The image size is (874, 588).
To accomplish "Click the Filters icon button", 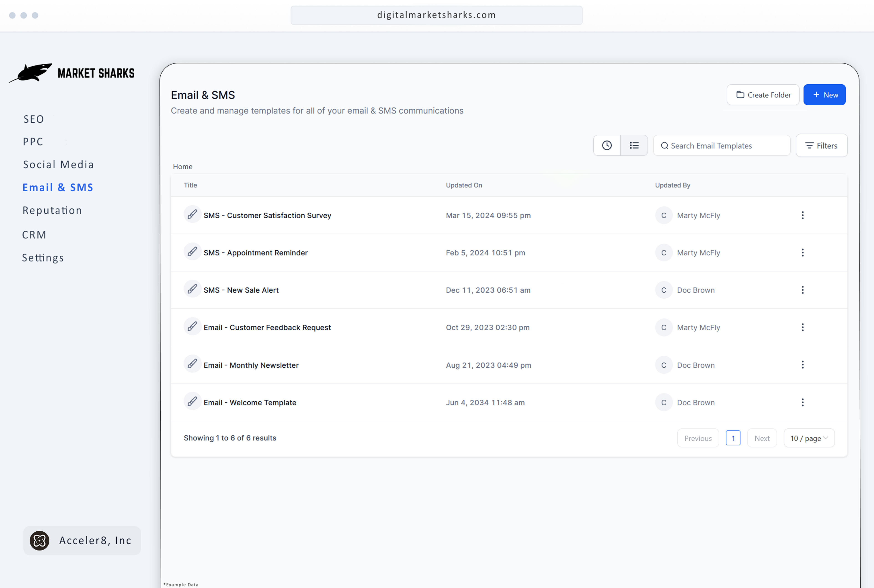I will coord(821,145).
